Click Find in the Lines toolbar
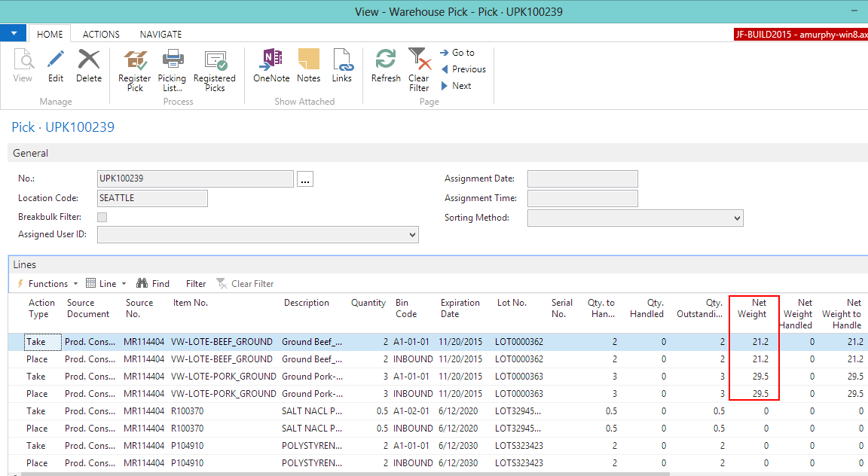 pyautogui.click(x=153, y=284)
